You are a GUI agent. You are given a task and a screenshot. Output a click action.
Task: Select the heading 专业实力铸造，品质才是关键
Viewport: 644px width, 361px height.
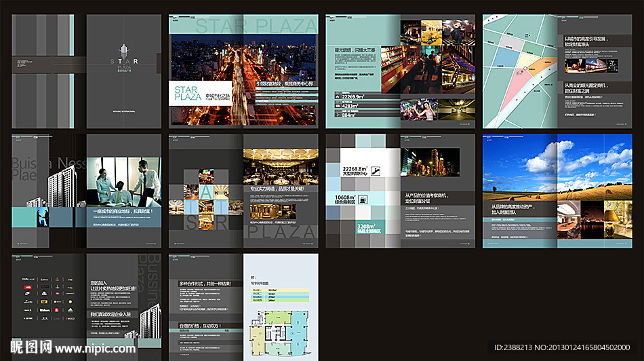click(277, 189)
